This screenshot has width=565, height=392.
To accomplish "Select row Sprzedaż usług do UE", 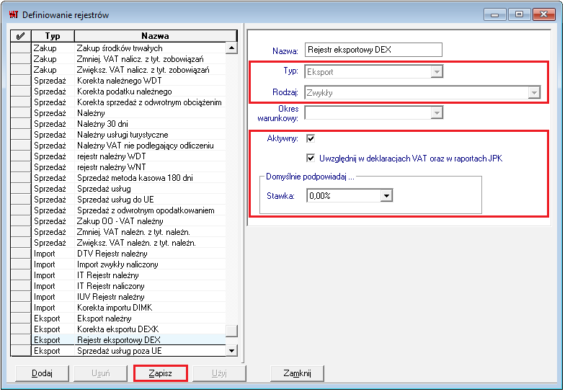I will tap(118, 199).
